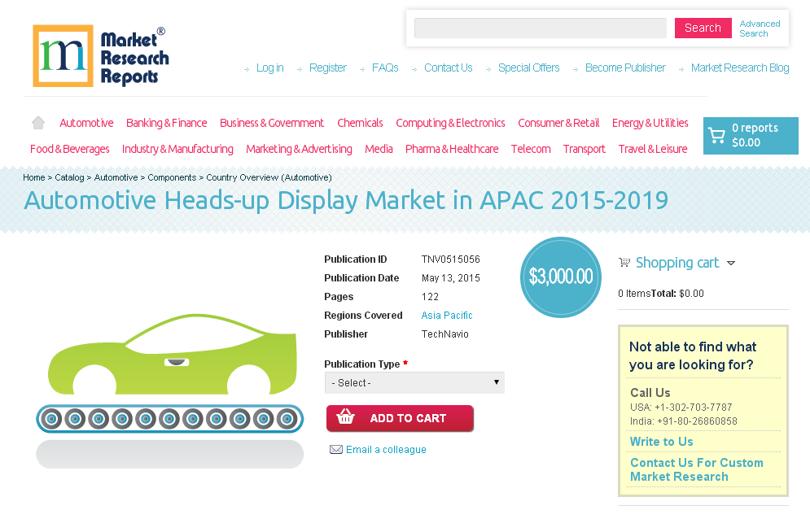This screenshot has height=532, width=810.
Task: Click the Write to Us link
Action: 661,441
